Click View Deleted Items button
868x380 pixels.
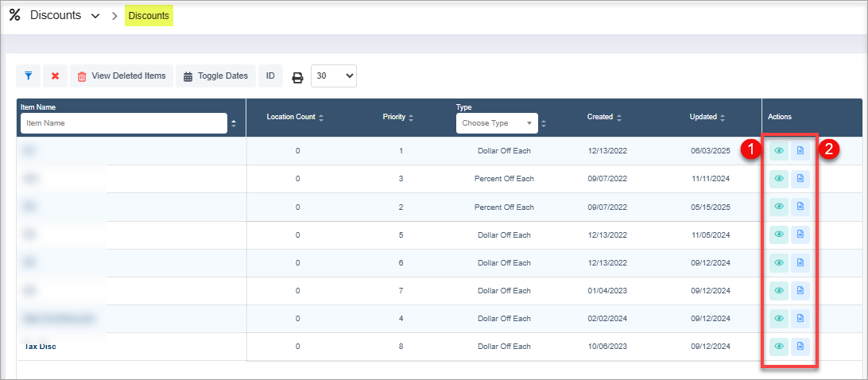tap(122, 76)
